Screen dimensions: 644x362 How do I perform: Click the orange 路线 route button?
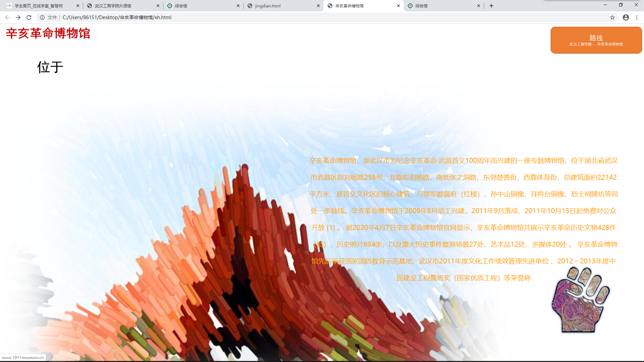click(596, 40)
